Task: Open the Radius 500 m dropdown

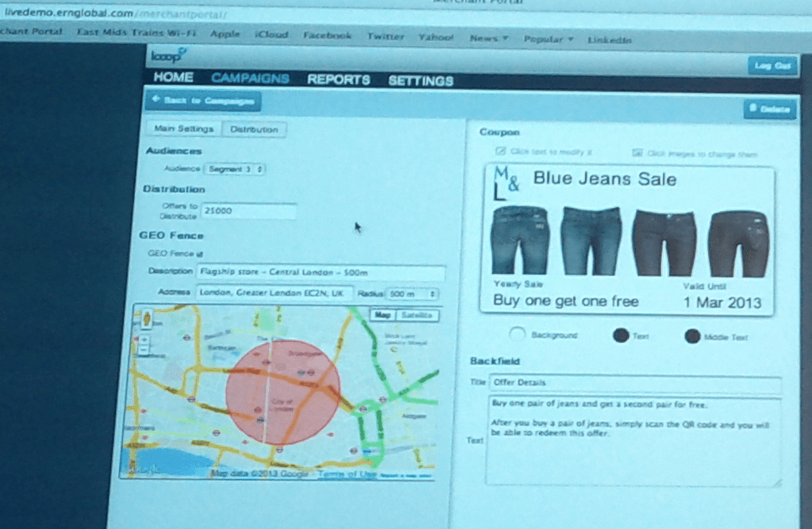Action: tap(411, 294)
